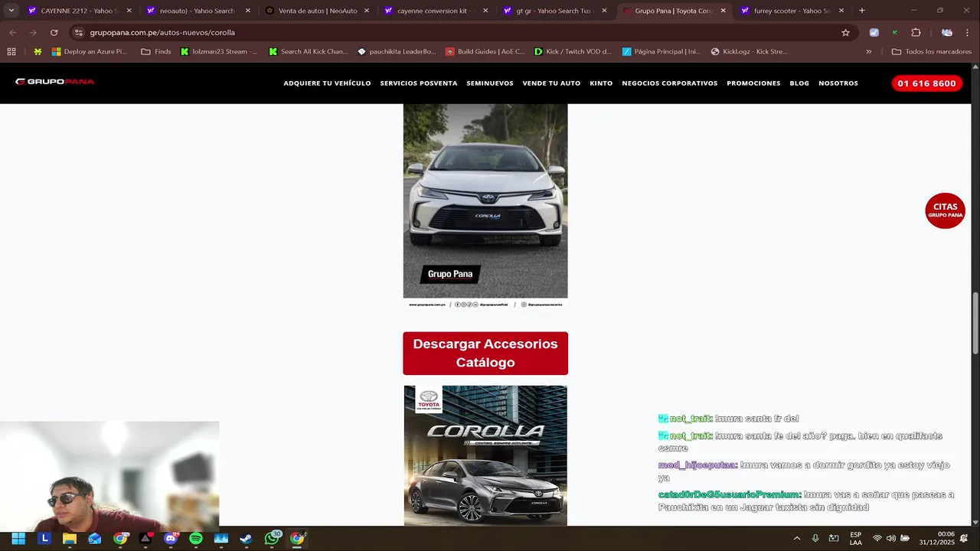Viewport: 980px width, 551px height.
Task: Open volume control in system tray
Action: point(891,538)
